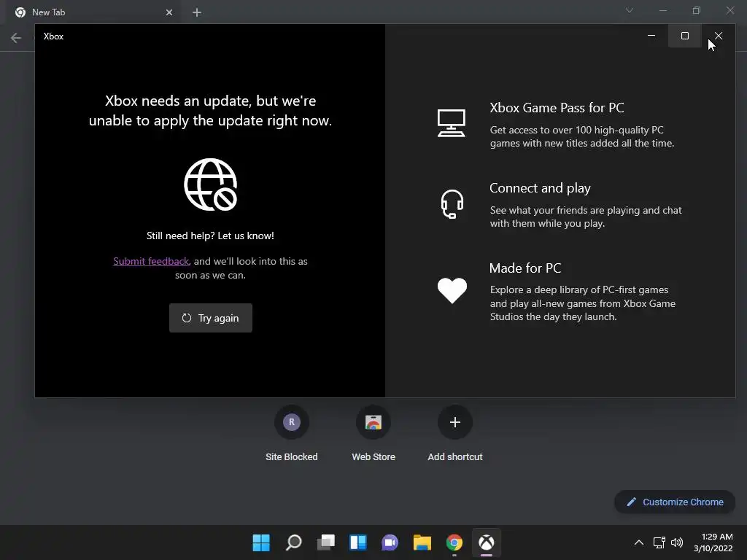747x560 pixels.
Task: Click the Add shortcut plus icon
Action: (455, 422)
